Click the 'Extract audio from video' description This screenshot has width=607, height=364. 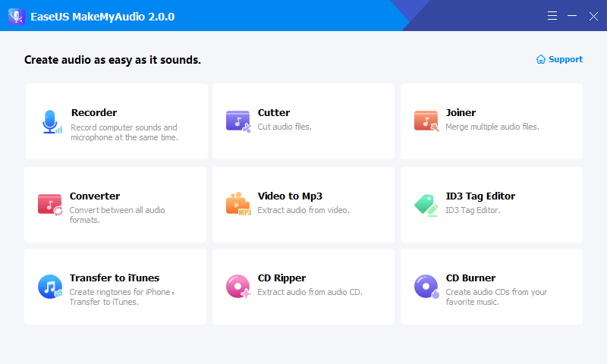(x=303, y=210)
